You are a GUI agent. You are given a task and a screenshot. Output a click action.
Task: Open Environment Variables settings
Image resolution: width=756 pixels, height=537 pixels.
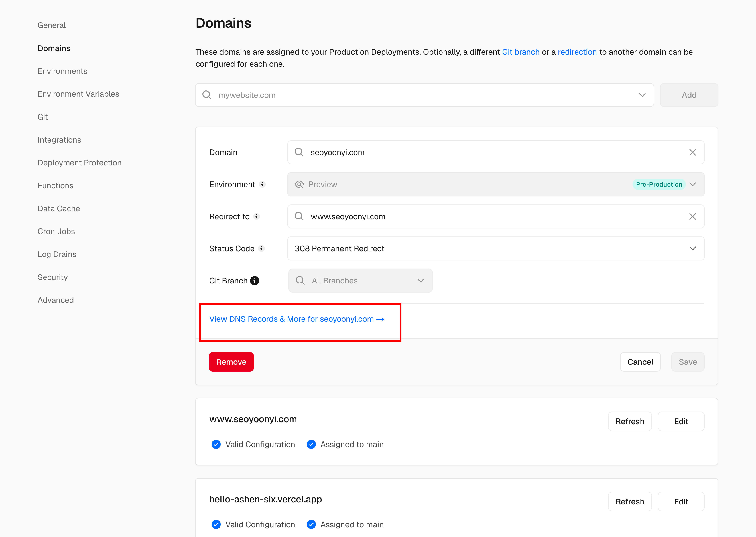(78, 94)
